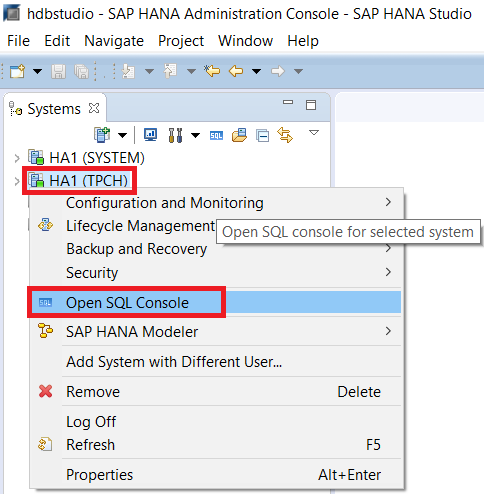Select the HA1 (SYSTEM) system entry
Screen dimensions: 485x494
(97, 158)
